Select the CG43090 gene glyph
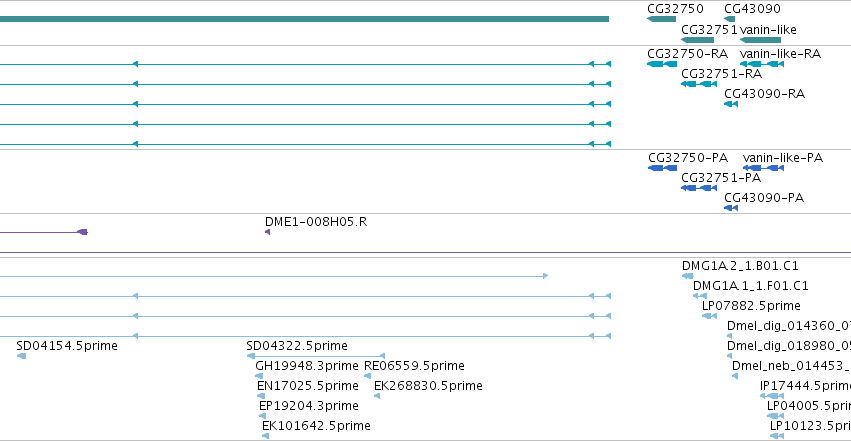Image resolution: width=851 pixels, height=441 pixels. (729, 19)
